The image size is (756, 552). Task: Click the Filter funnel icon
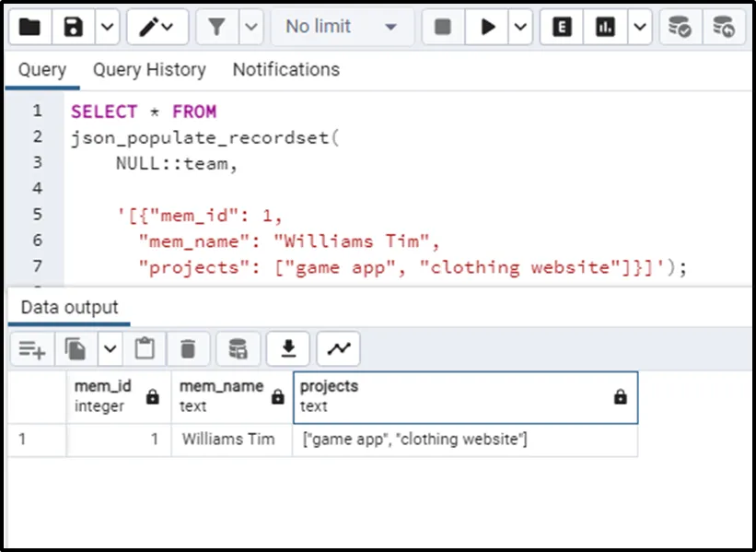coord(217,28)
